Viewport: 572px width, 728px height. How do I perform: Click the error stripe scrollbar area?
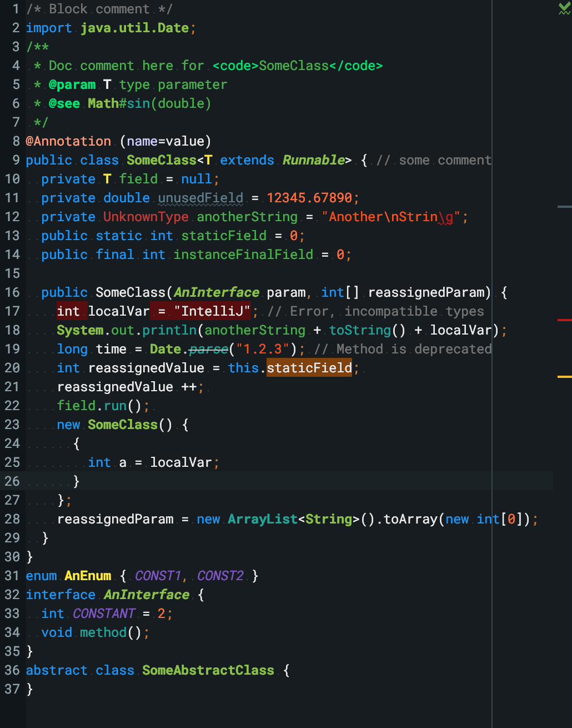[x=565, y=500]
